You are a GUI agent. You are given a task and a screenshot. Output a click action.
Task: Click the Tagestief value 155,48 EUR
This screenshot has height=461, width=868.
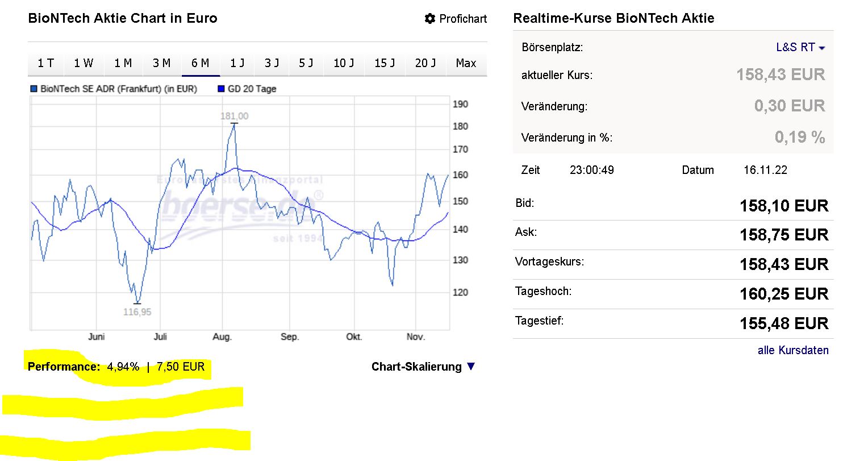(784, 323)
